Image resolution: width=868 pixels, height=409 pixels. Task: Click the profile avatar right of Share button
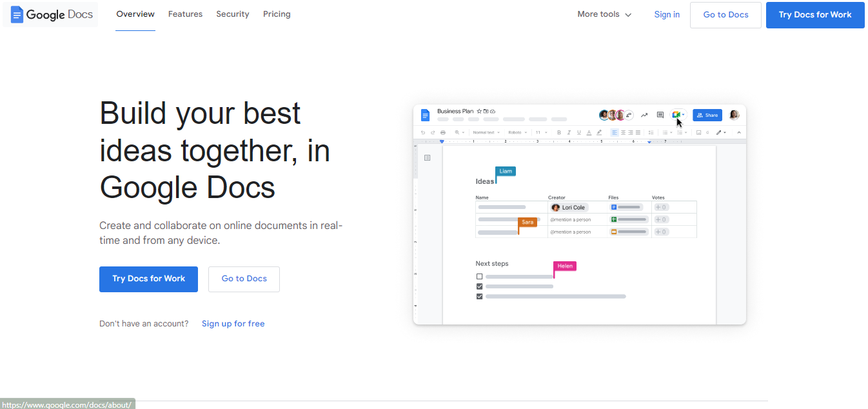point(735,115)
